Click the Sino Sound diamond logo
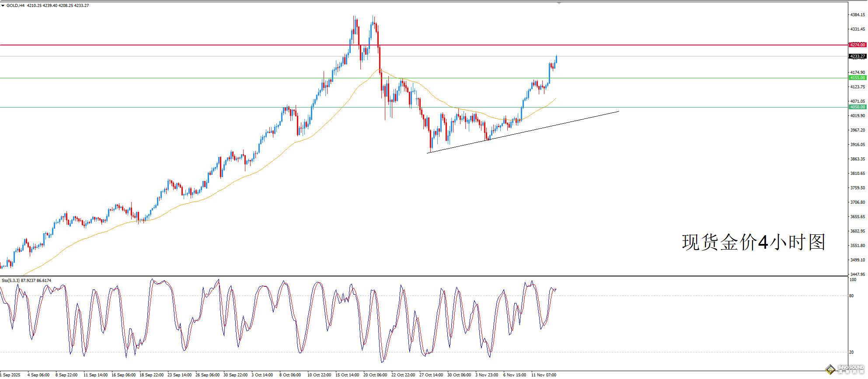Screen dimensions: 868x379 (x=830, y=370)
